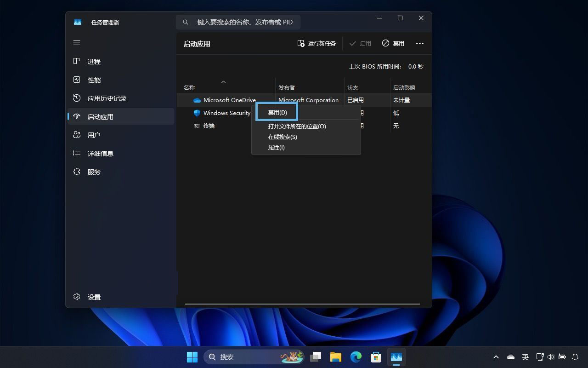The width and height of the screenshot is (588, 368).
Task: Choose 禁用(D) from the context menu
Action: [277, 112]
